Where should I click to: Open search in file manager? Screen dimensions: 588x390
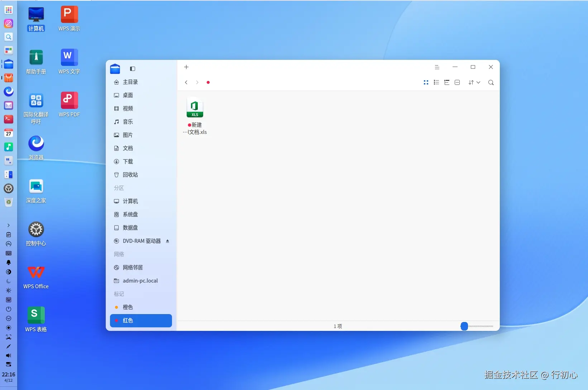[491, 83]
